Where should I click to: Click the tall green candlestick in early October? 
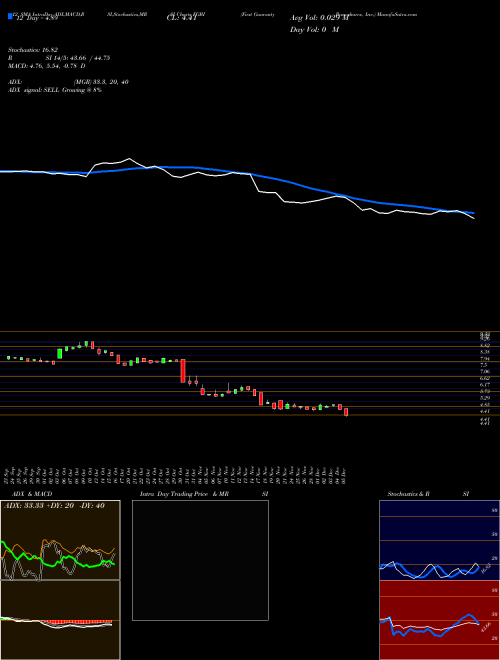pyautogui.click(x=60, y=354)
